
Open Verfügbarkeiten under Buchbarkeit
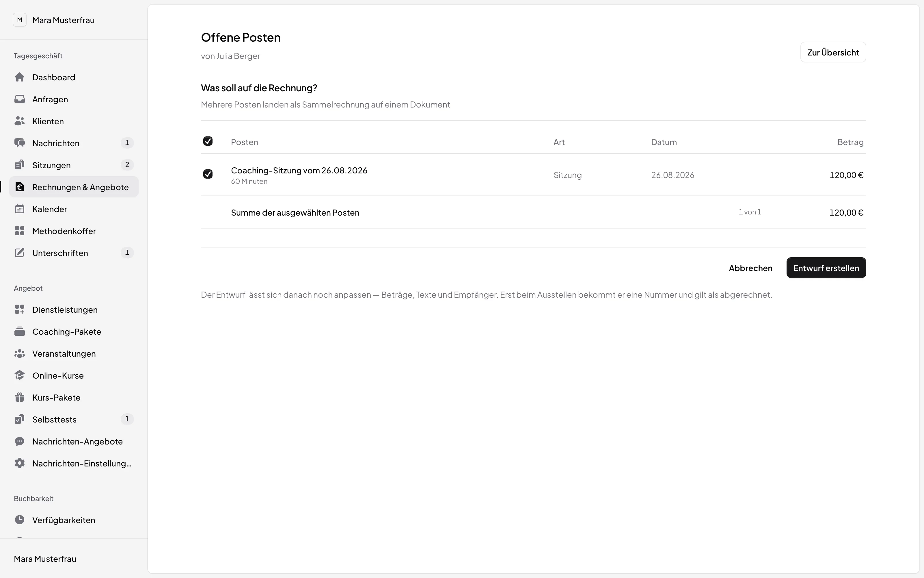pos(74,520)
